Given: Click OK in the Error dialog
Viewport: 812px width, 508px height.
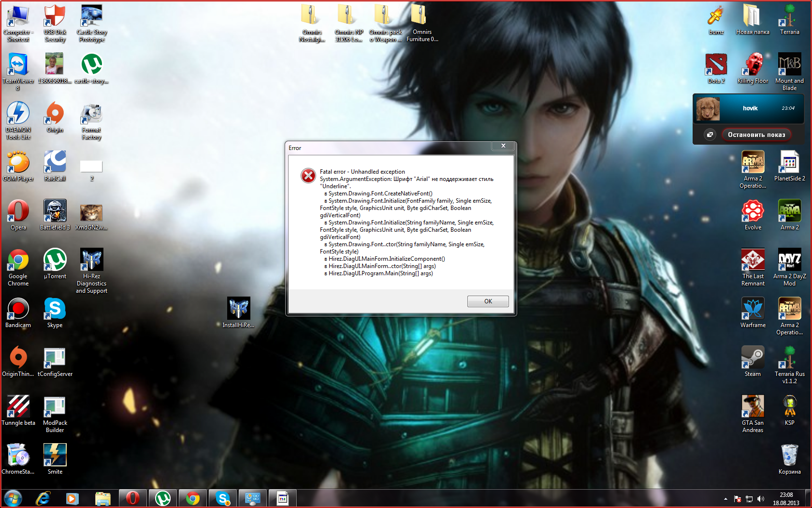Looking at the screenshot, I should 488,301.
